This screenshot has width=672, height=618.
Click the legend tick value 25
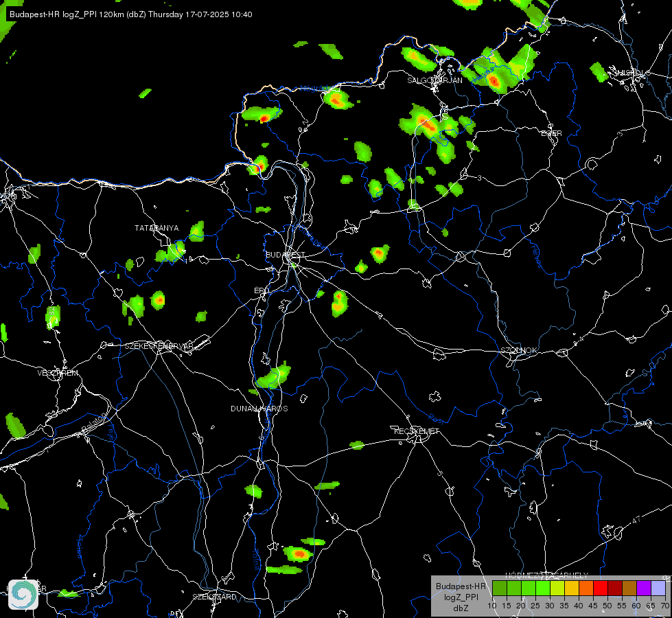pos(535,606)
